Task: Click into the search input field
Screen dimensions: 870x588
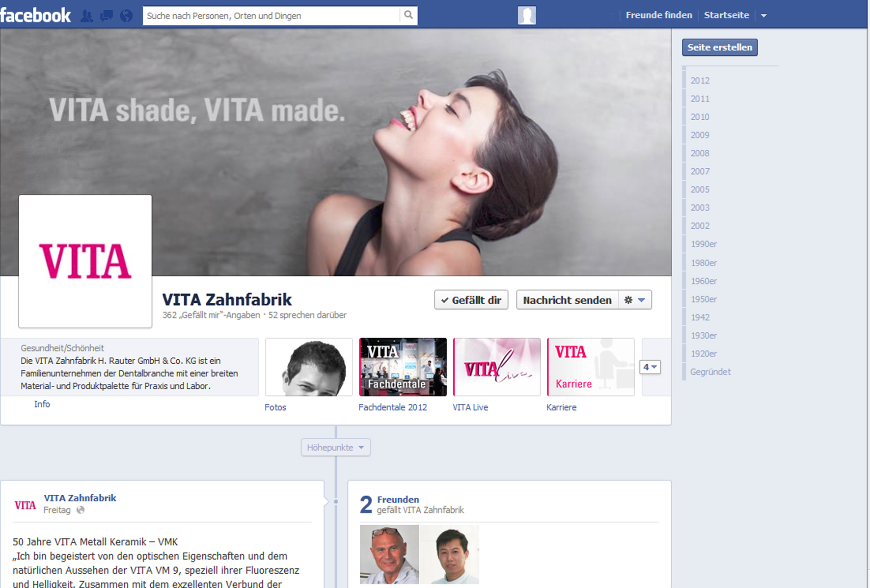Action: click(x=272, y=16)
